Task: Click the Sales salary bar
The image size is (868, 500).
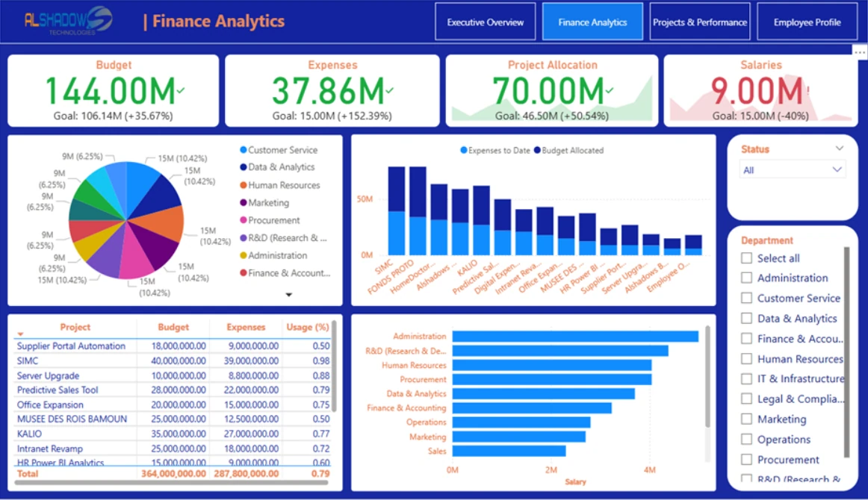Action: click(509, 451)
